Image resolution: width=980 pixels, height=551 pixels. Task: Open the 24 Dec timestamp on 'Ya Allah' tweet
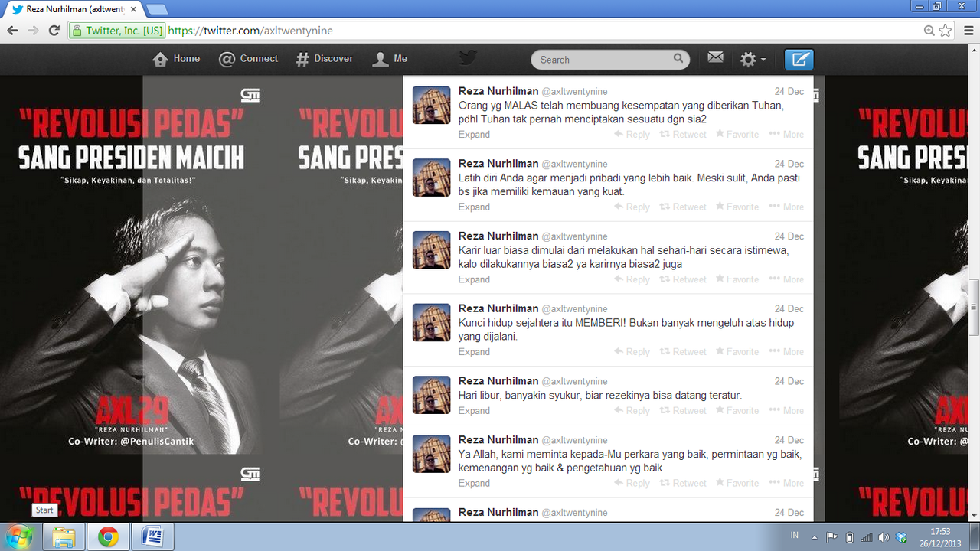click(x=789, y=440)
